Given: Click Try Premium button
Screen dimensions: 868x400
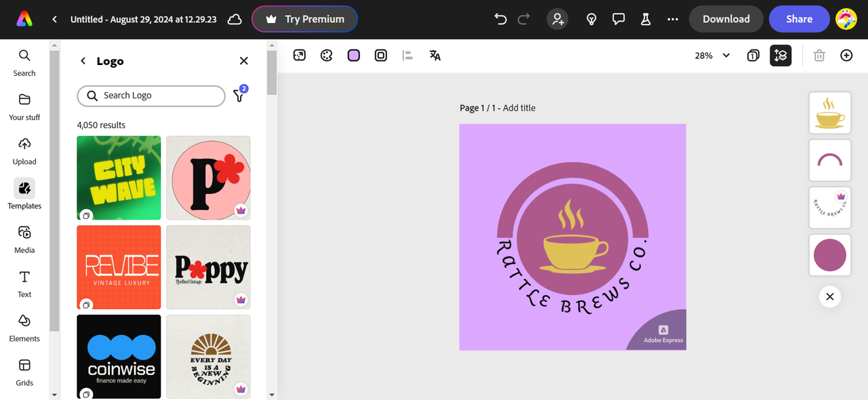Looking at the screenshot, I should 304,19.
